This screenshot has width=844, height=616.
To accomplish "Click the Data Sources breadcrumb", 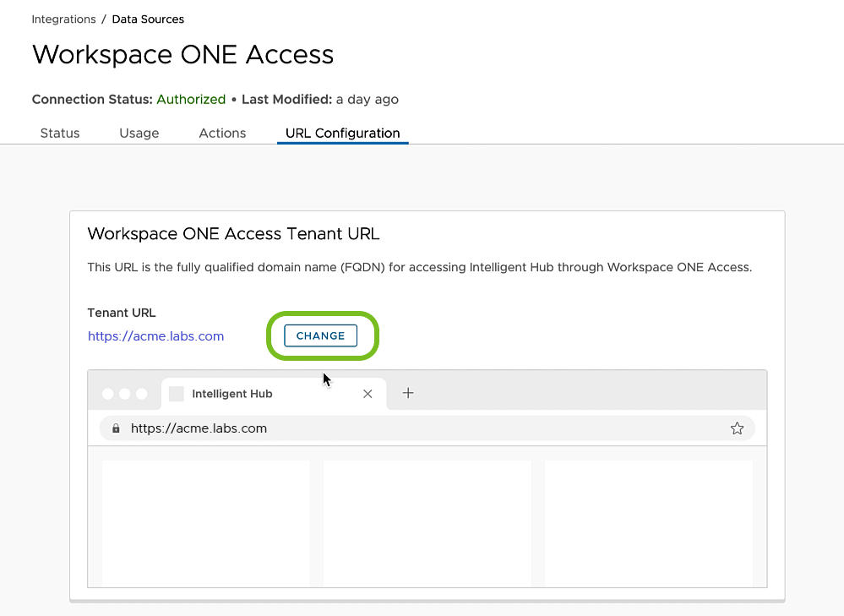I will (148, 19).
